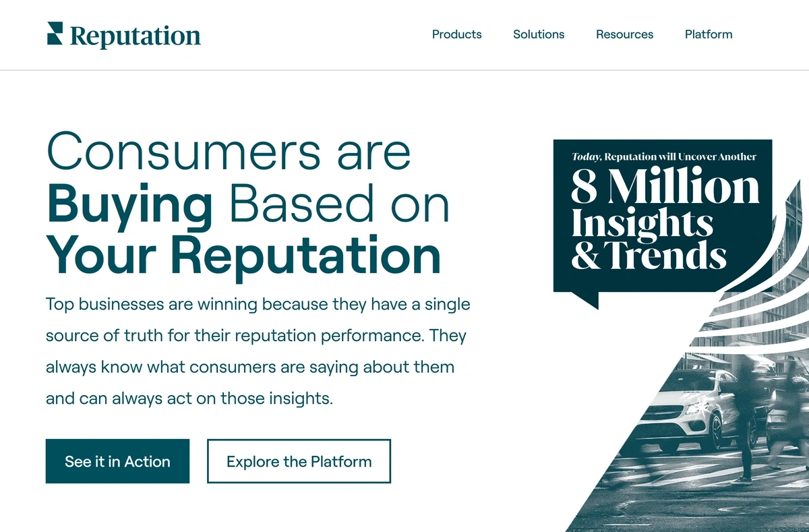Choose Explore the Platform
Screen dimensions: 809x532
coord(299,461)
